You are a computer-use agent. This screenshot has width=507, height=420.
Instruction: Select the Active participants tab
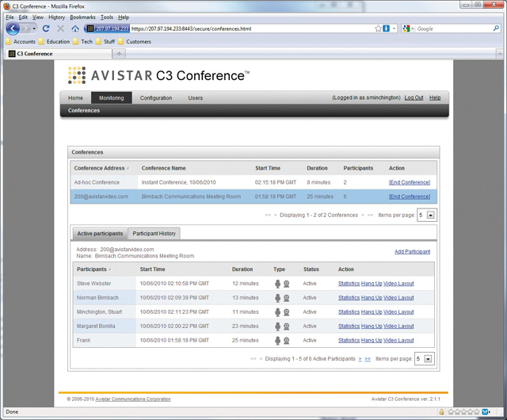click(x=100, y=234)
